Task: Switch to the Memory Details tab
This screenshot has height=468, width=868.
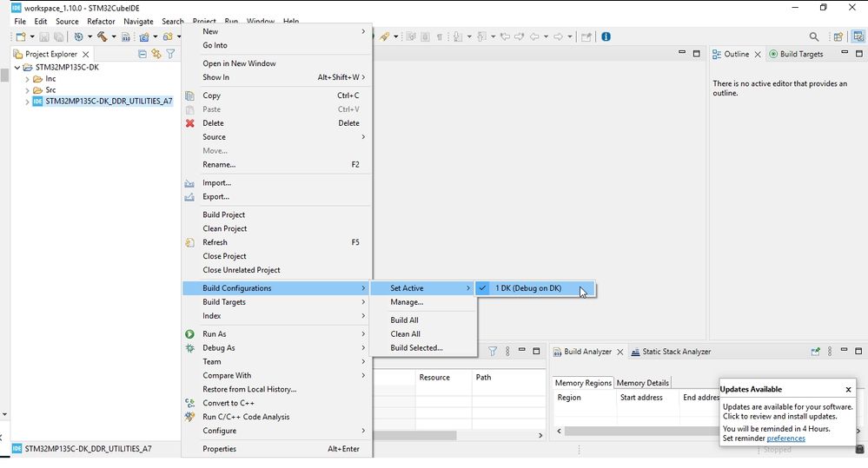Action: 642,383
